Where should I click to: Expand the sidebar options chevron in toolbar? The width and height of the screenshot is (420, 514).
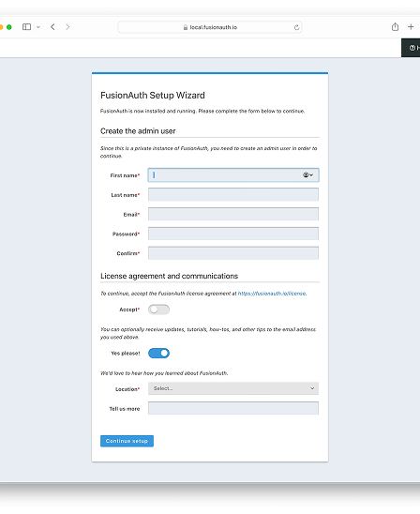coord(38,27)
